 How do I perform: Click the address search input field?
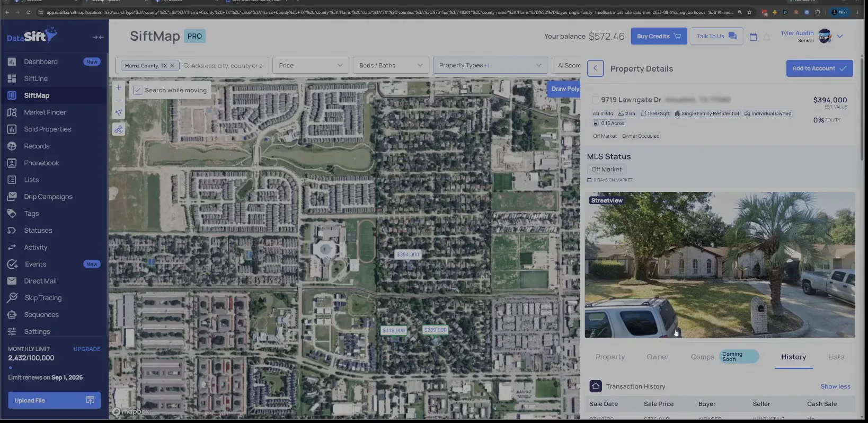[227, 66]
